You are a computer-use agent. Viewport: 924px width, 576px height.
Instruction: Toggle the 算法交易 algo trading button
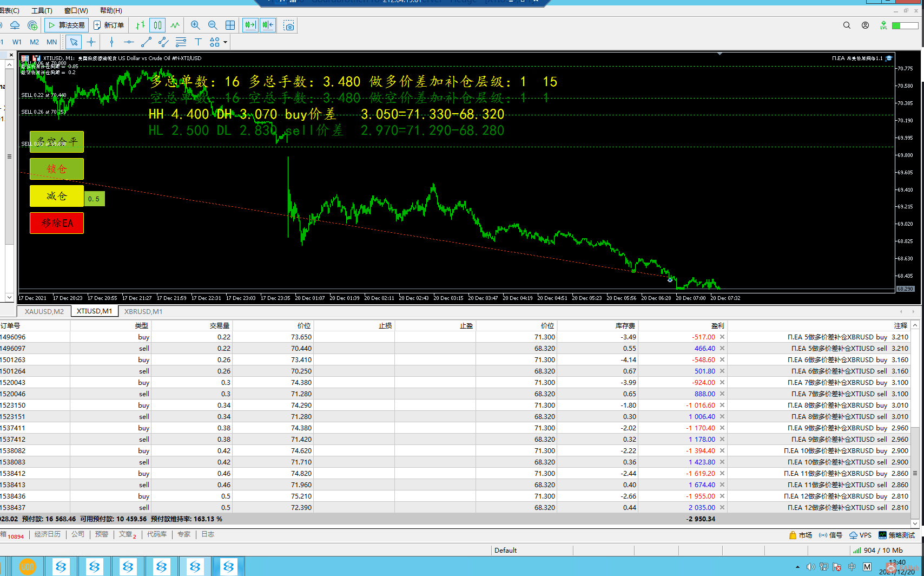tap(67, 25)
